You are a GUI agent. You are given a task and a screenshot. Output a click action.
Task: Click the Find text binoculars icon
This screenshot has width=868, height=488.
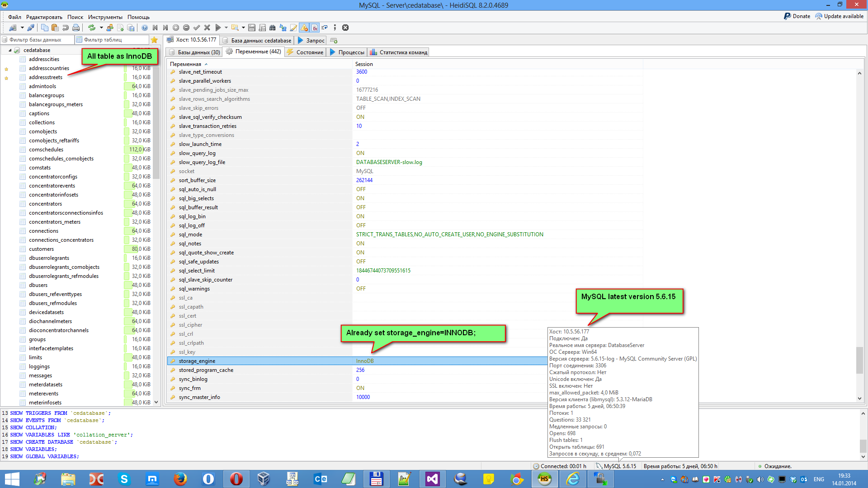point(272,28)
